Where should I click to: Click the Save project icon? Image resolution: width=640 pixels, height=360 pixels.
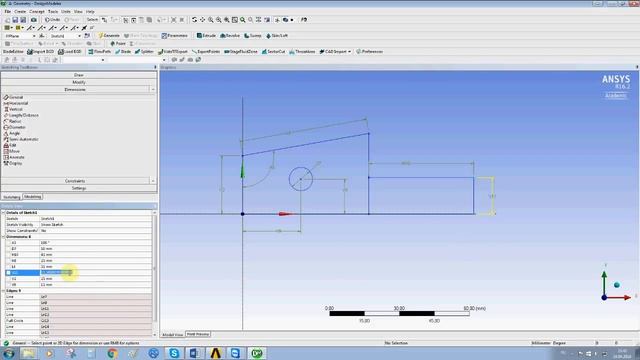15,20
